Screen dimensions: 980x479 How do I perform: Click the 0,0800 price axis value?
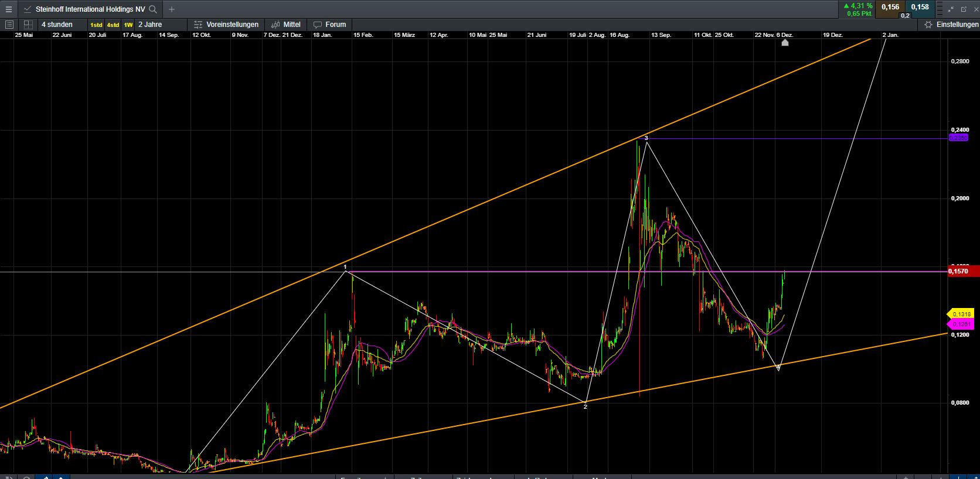[x=959, y=403]
